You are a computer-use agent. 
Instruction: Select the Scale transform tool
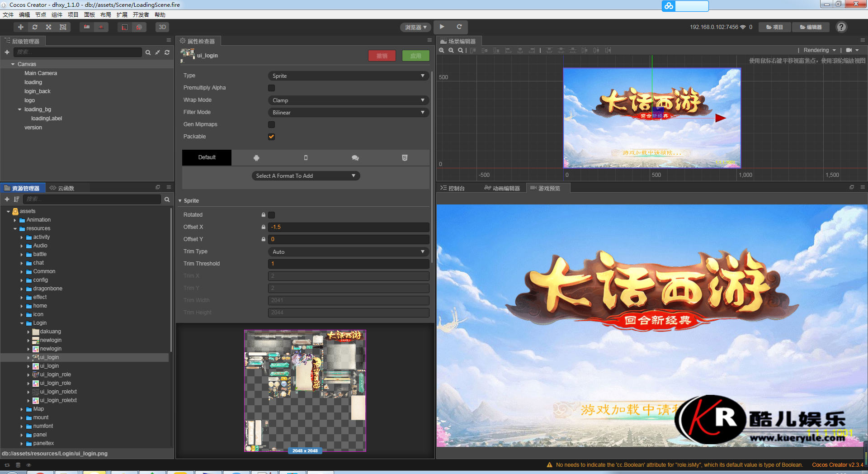pyautogui.click(x=49, y=27)
